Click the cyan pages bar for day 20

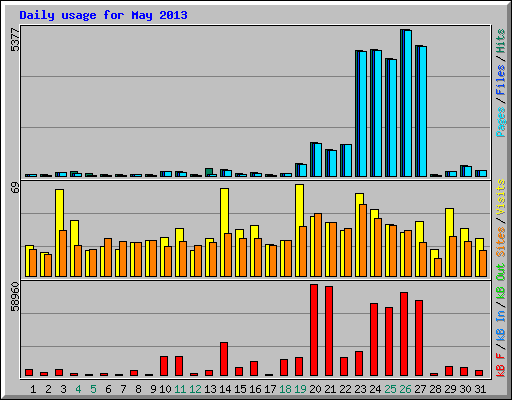318,160
